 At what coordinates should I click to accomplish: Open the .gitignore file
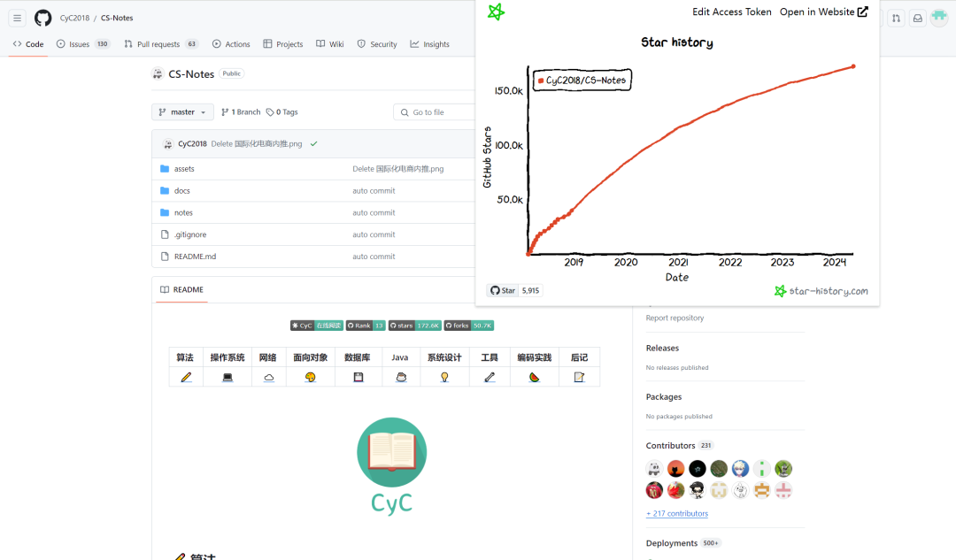[190, 234]
